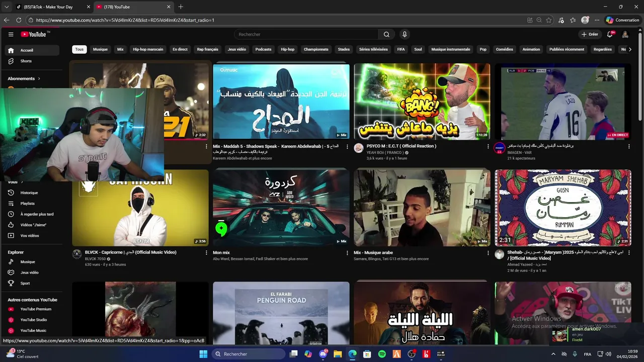Click the Créer button

(590, 34)
